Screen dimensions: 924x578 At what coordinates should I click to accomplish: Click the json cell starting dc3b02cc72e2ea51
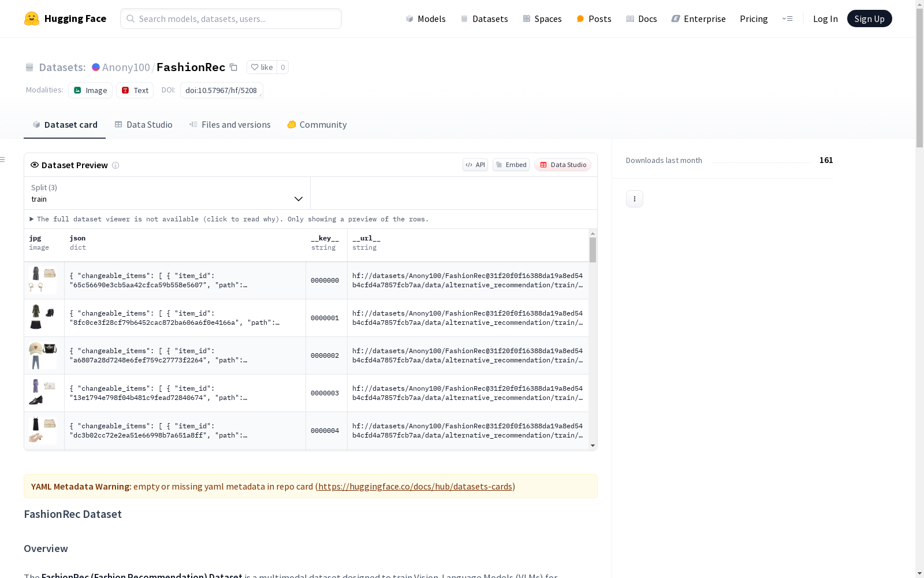pyautogui.click(x=185, y=431)
